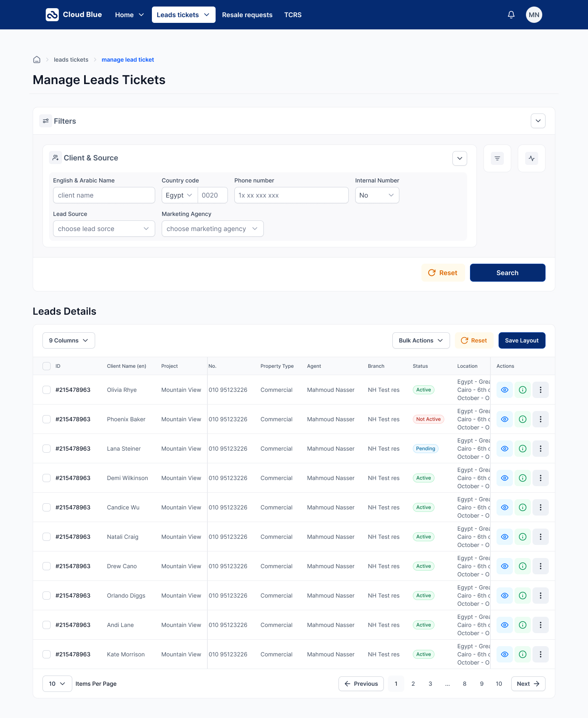Open more options for Andi Lane row

(541, 625)
